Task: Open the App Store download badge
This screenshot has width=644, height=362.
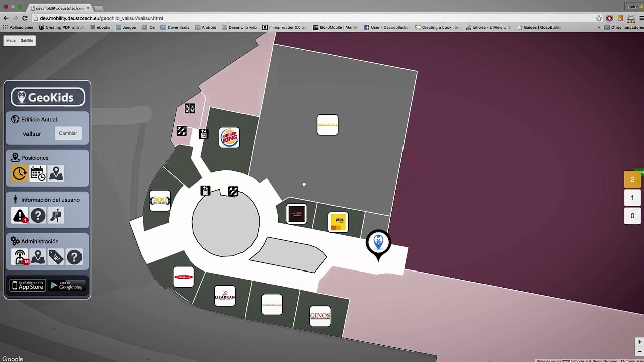Action: (x=28, y=286)
